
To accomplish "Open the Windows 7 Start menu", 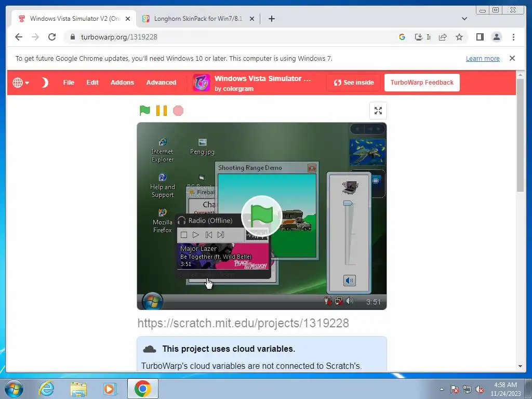I will 14,389.
